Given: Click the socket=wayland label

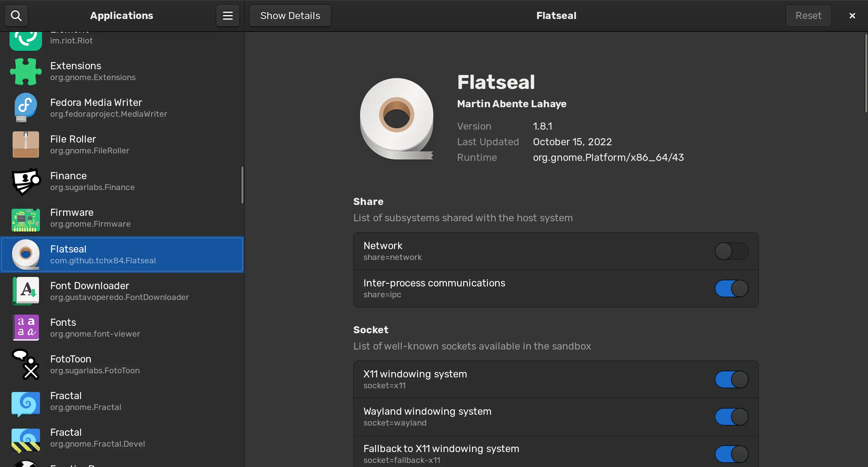Looking at the screenshot, I should point(395,423).
